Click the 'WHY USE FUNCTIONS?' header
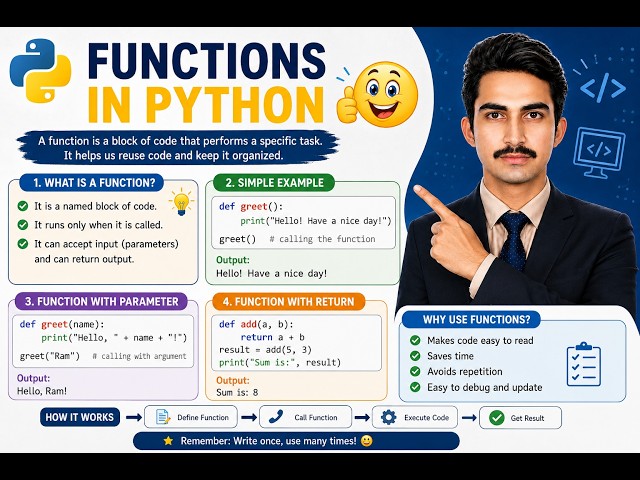The height and width of the screenshot is (480, 640). pyautogui.click(x=471, y=319)
